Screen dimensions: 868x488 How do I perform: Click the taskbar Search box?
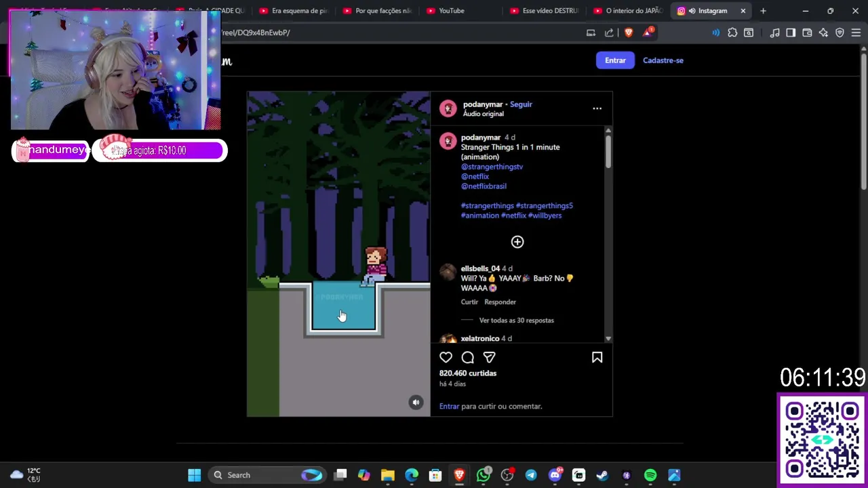coord(266,475)
